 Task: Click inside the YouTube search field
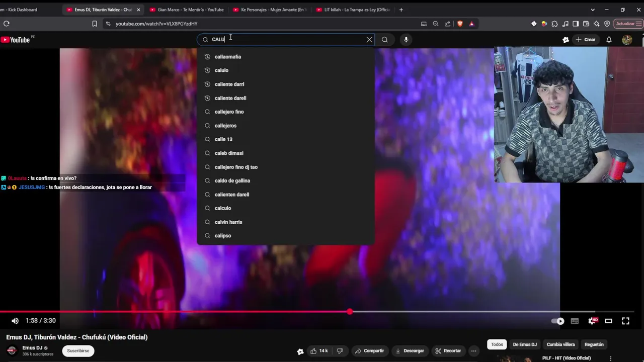[x=287, y=39]
